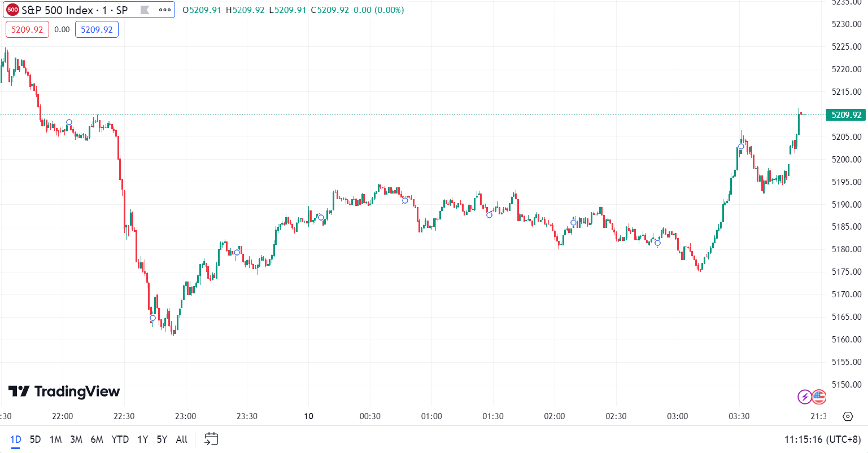Screen dimensions: 868x453
Task: Click the US flag economic event icon
Action: 819,397
